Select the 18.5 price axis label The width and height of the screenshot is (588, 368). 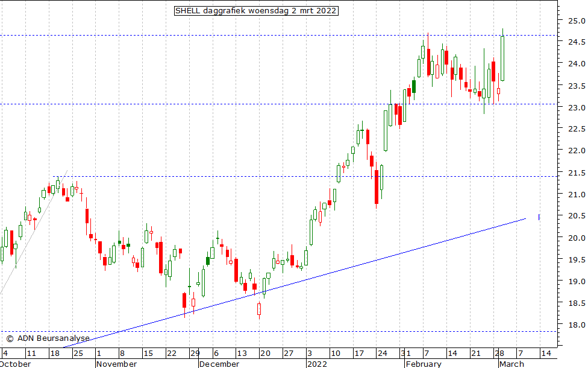coord(577,303)
